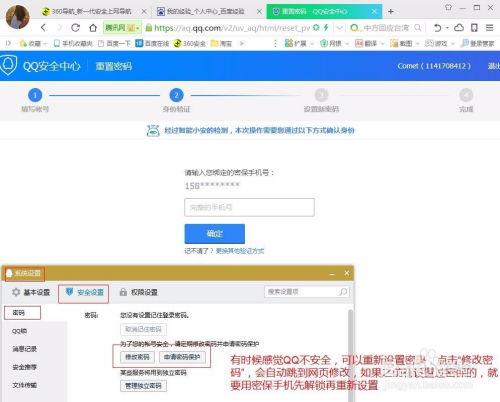The width and height of the screenshot is (500, 402).
Task: Open the 淘宝 bookmark folder
Action: click(221, 43)
